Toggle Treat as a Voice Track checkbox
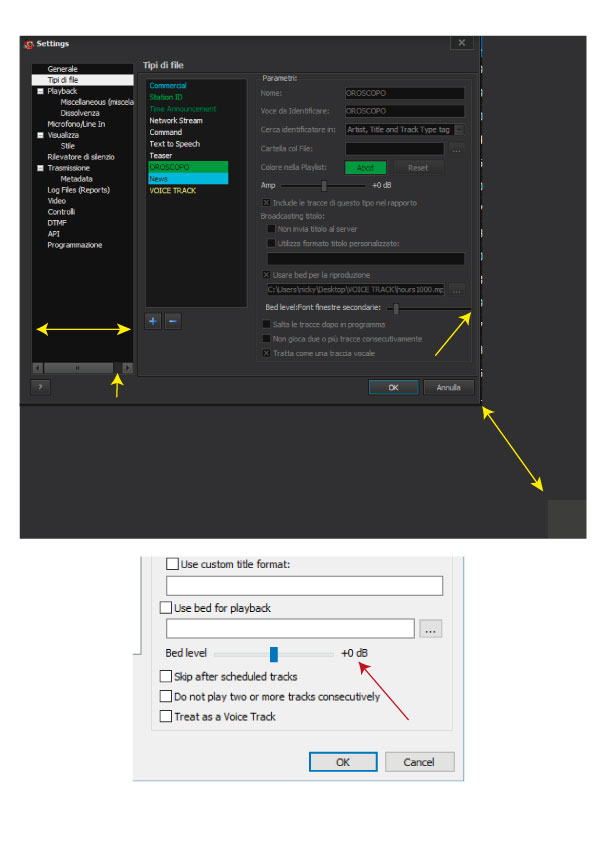595x842 pixels. tap(166, 716)
